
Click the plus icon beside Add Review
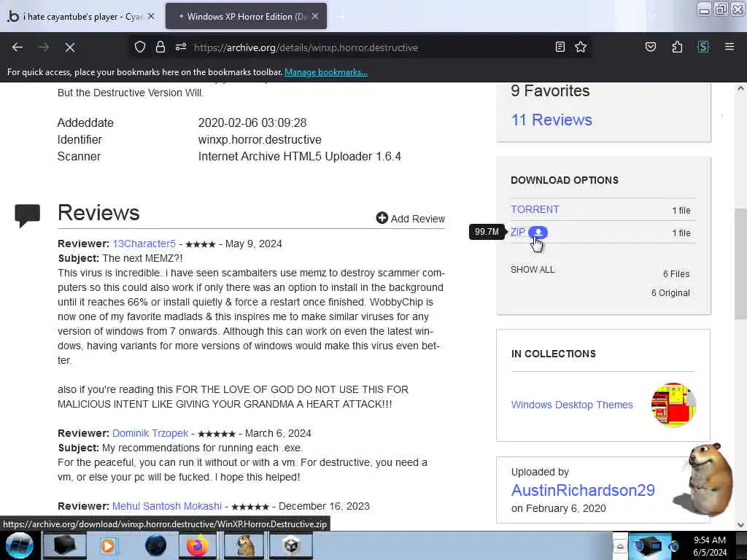click(x=382, y=218)
